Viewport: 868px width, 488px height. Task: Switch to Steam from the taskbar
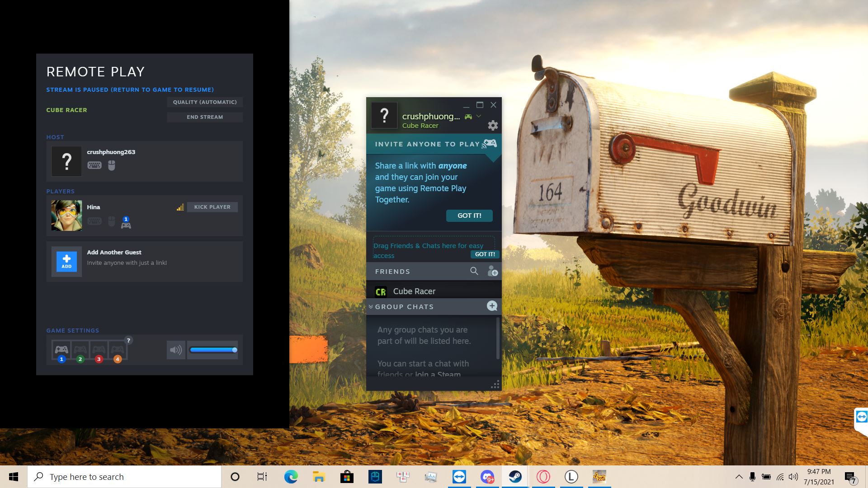click(515, 477)
